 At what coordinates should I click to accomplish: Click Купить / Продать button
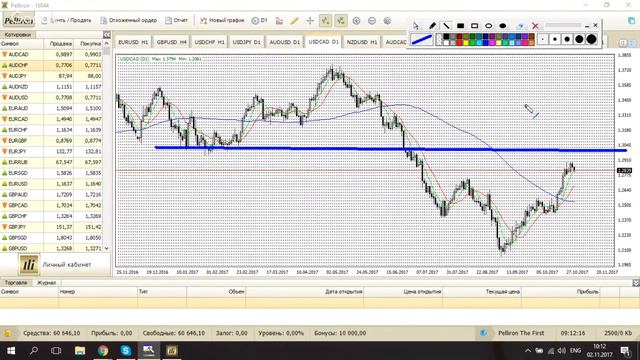[x=67, y=20]
